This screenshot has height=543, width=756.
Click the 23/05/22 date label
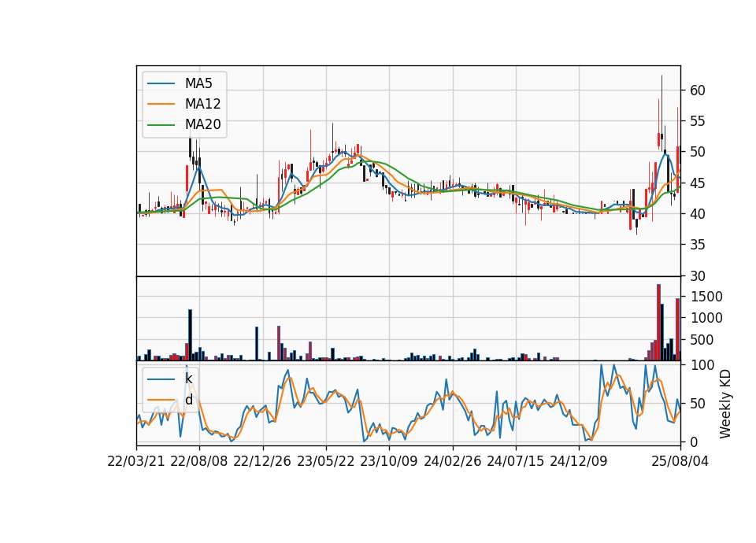325,461
